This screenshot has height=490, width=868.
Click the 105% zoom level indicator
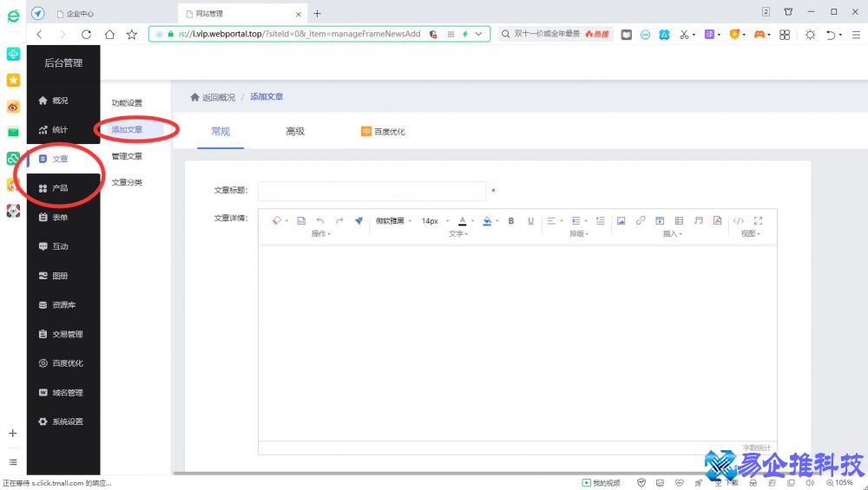click(839, 483)
